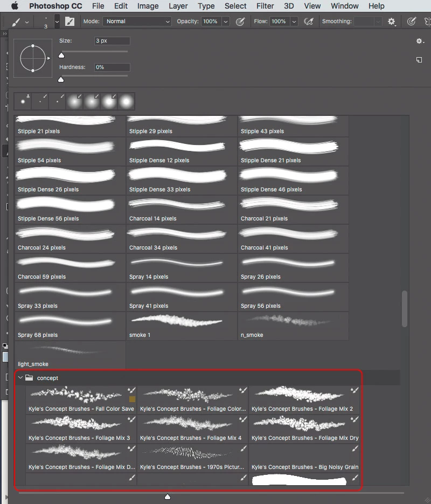Viewport: 431px width, 504px height.
Task: Select Kyle's Fall Color Save brush
Action: [x=81, y=400]
